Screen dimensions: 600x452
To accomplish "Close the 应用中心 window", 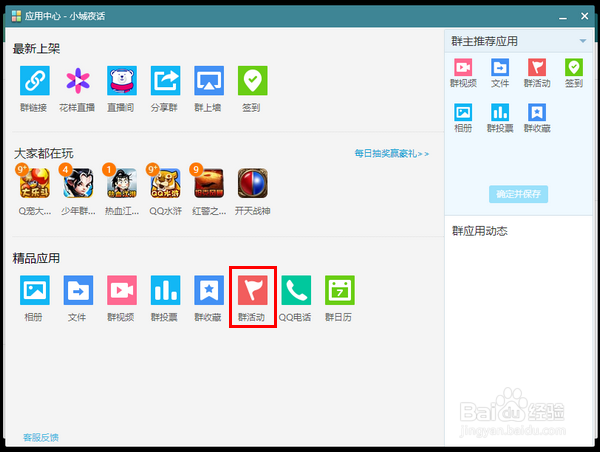I will pyautogui.click(x=584, y=16).
